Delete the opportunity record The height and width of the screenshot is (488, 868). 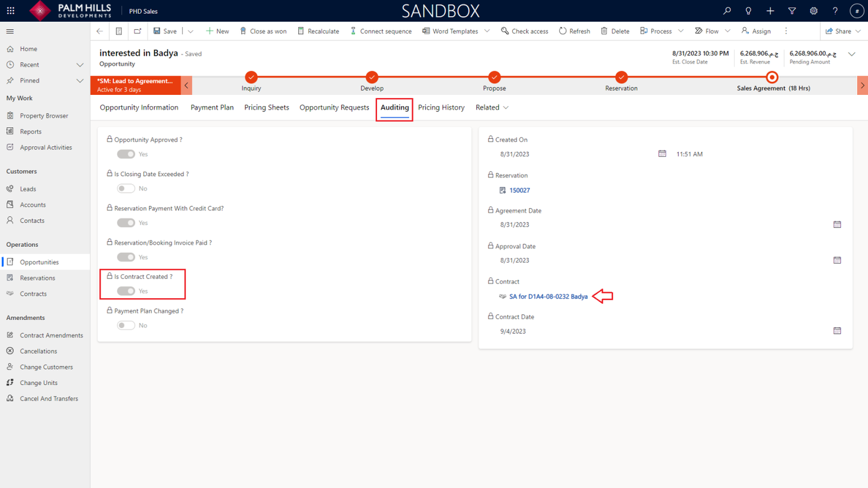(x=615, y=31)
